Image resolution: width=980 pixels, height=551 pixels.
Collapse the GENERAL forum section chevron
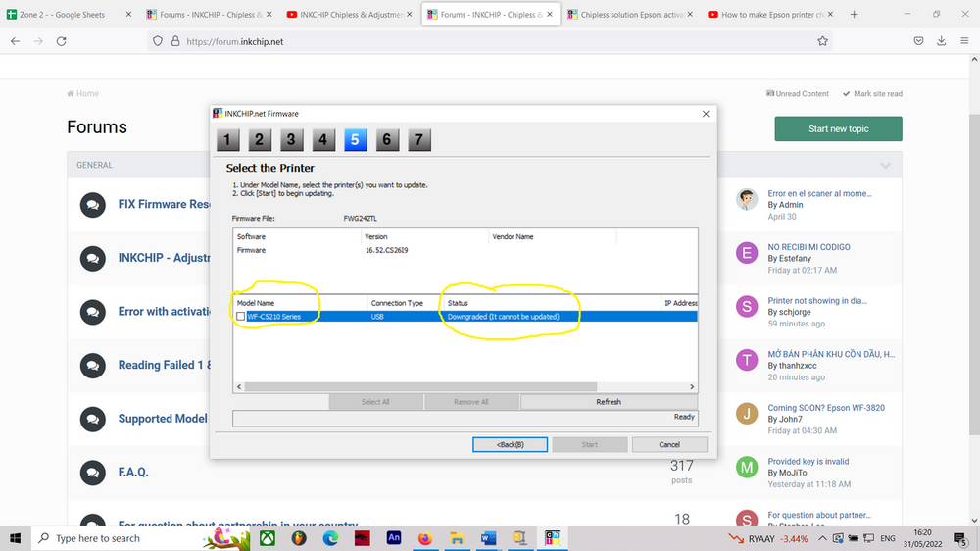pyautogui.click(x=886, y=165)
